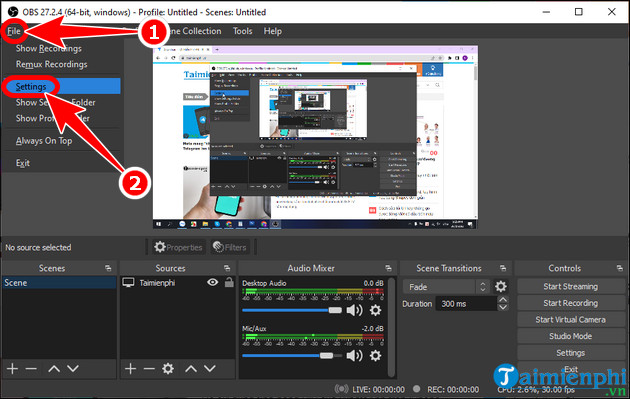Choose Show Recordings from File menu
The height and width of the screenshot is (399, 630).
(48, 49)
